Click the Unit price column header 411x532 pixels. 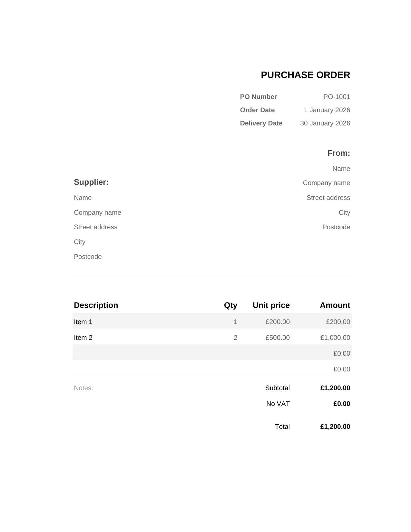tap(271, 305)
